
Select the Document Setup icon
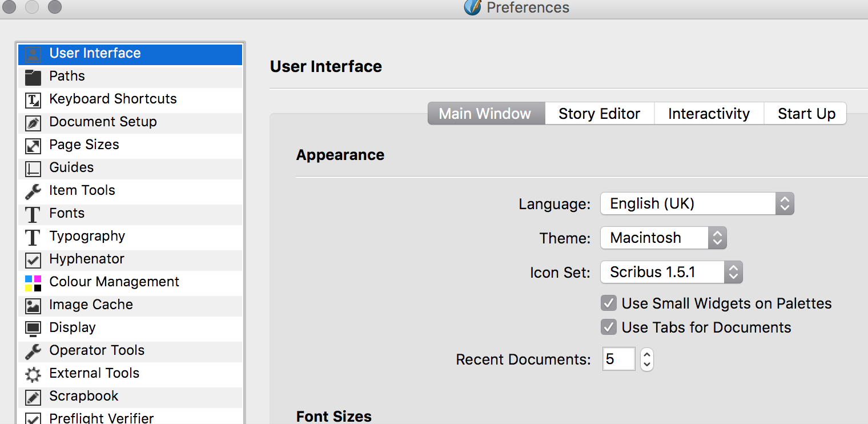33,122
